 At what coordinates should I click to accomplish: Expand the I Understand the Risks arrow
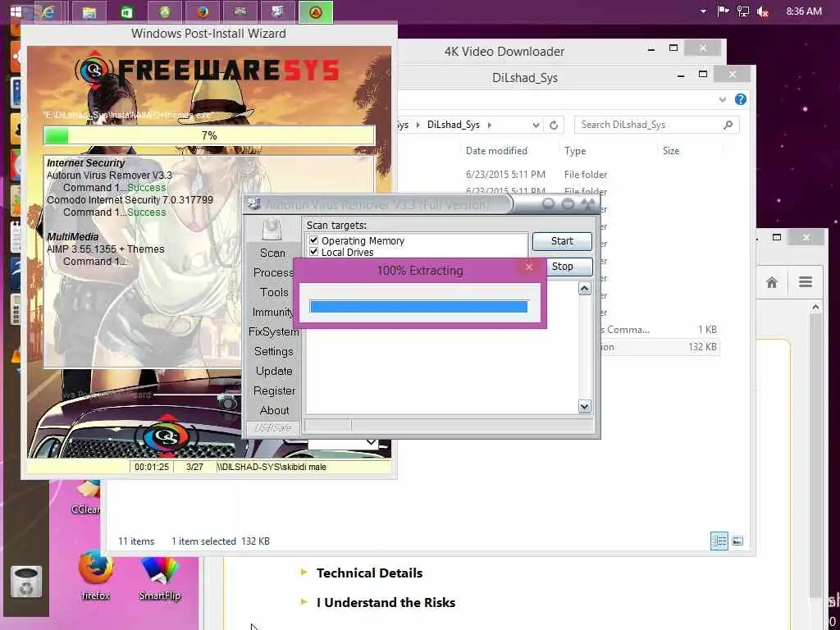(304, 602)
